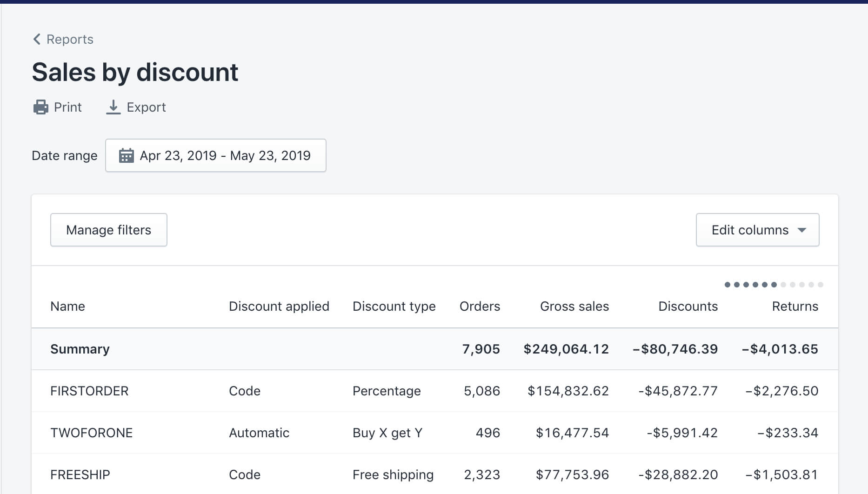Image resolution: width=868 pixels, height=494 pixels.
Task: Click the Automatic discount applied cell
Action: tap(259, 433)
